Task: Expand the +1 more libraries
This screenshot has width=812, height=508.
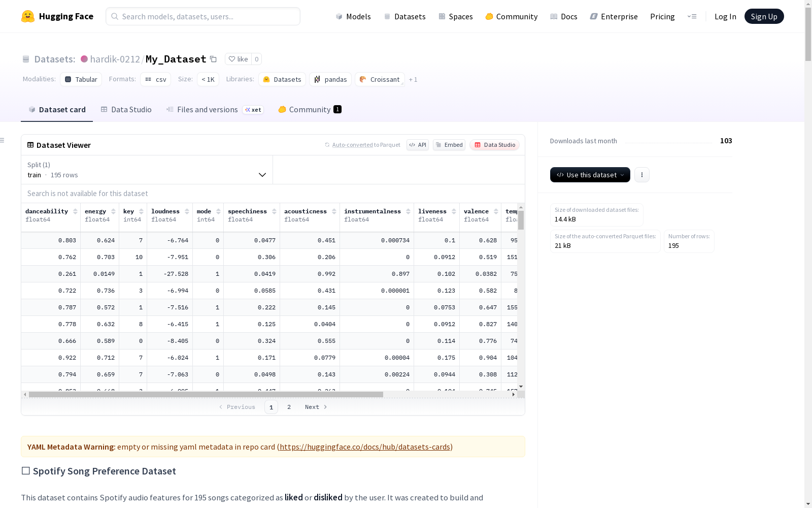Action: coord(413,80)
